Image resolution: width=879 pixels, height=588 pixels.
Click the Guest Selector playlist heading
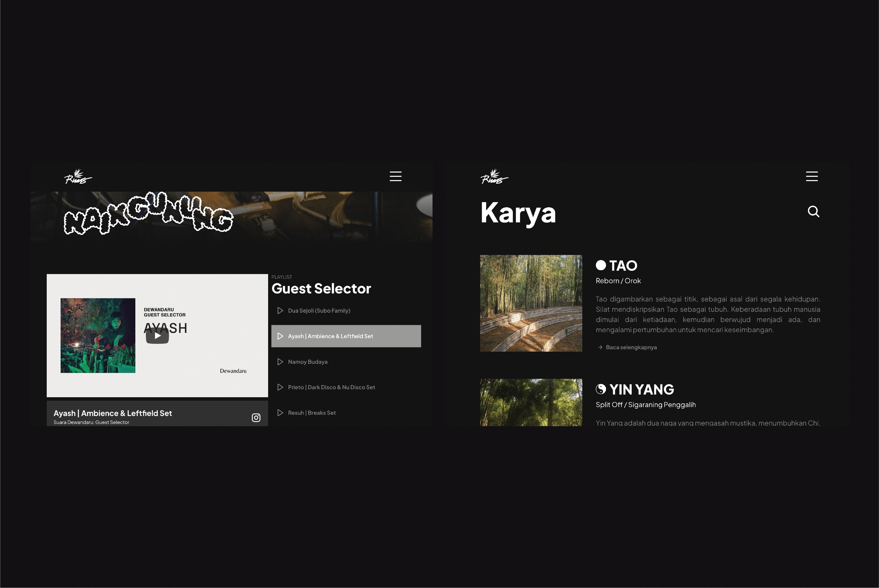pyautogui.click(x=321, y=288)
